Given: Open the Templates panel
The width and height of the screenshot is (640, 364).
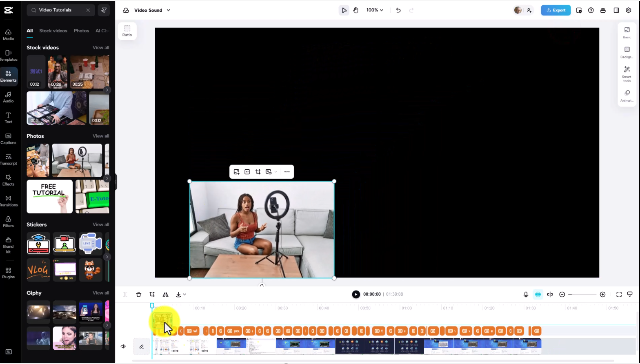Looking at the screenshot, I should point(8,55).
